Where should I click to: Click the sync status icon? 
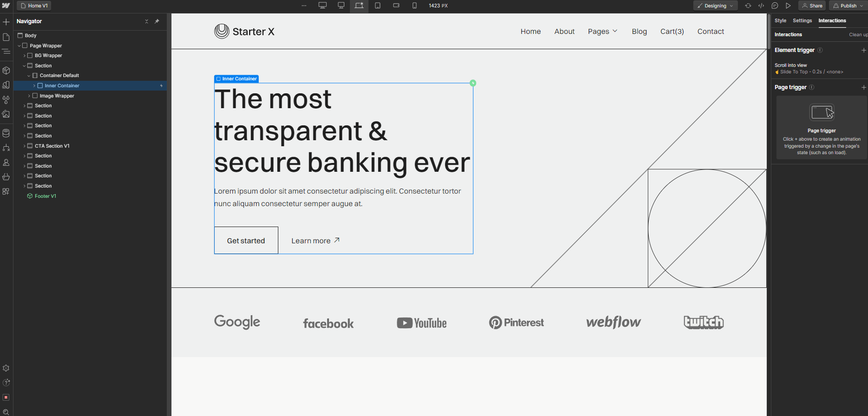pos(748,6)
